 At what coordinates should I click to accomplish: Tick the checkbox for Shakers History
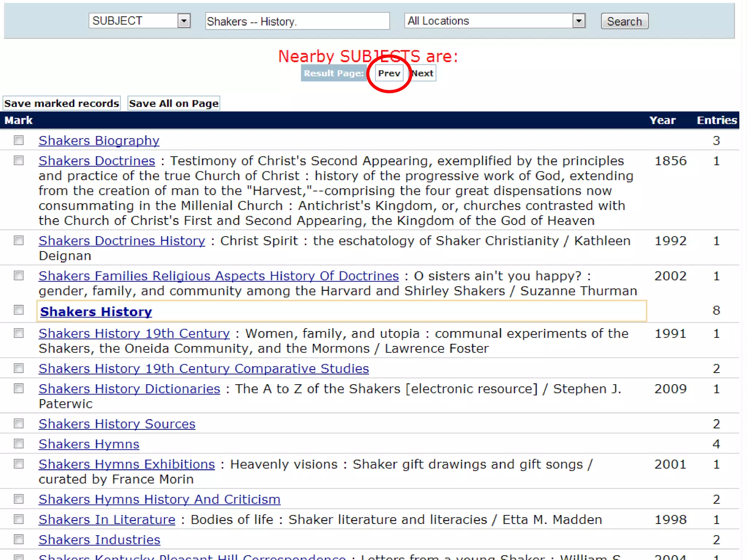tap(19, 310)
